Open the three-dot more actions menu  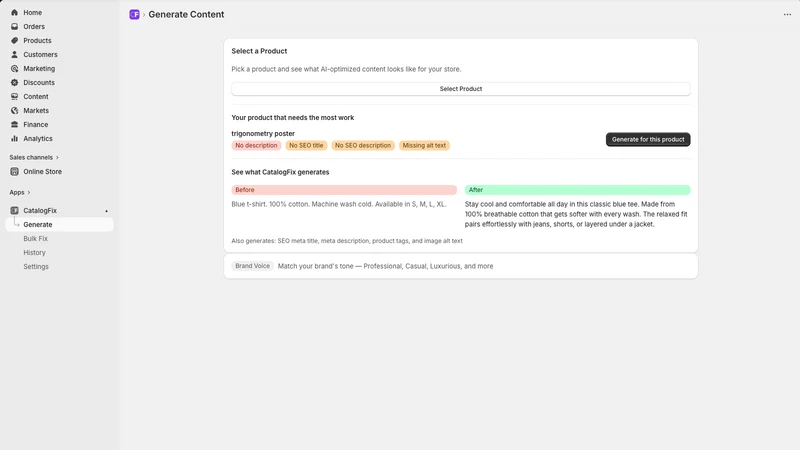[787, 14]
